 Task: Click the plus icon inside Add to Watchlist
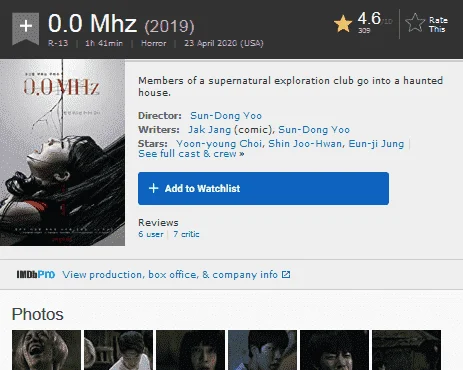tap(153, 188)
